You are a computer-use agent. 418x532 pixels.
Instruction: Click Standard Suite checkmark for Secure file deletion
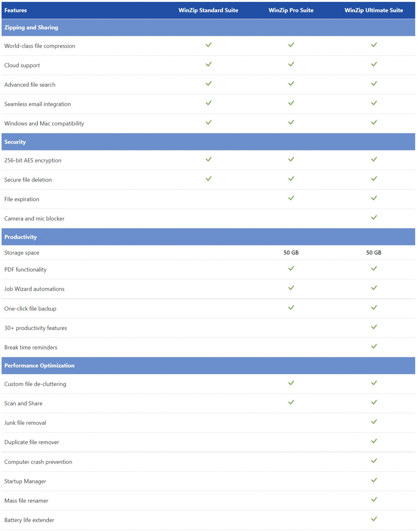pos(208,179)
